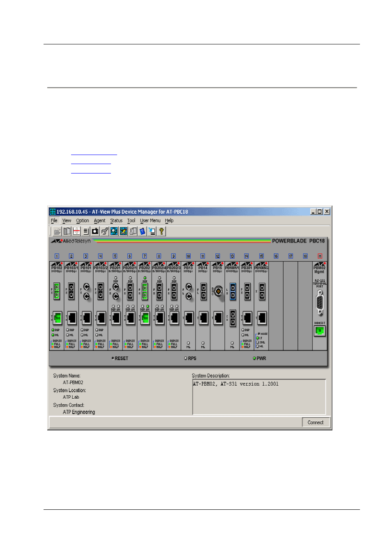Click the green LT LED on PB1005G
This screenshot has height=555, width=392.
point(258,338)
